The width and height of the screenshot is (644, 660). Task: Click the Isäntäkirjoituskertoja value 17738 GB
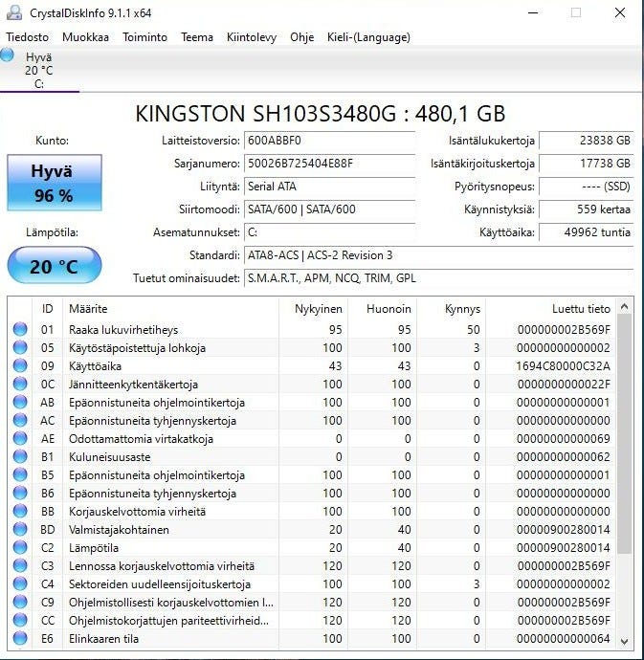[587, 164]
